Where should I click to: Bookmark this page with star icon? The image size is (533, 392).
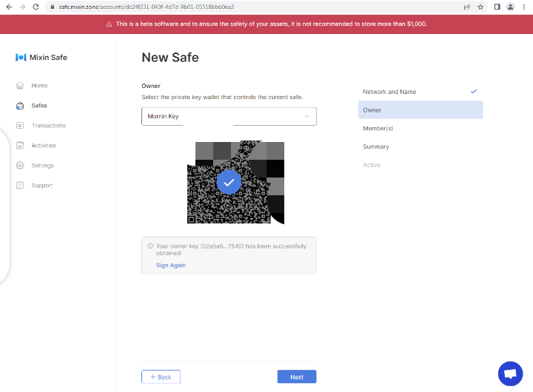pos(480,7)
